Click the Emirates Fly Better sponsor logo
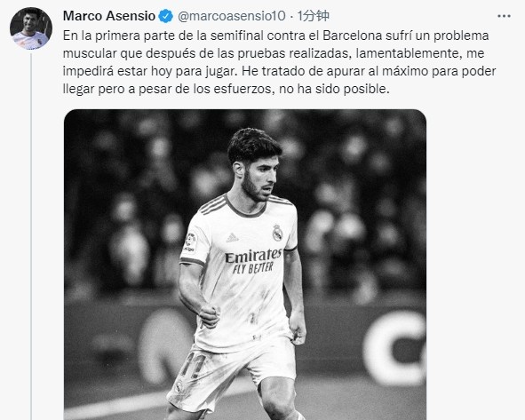This screenshot has height=420, width=525. tap(253, 261)
